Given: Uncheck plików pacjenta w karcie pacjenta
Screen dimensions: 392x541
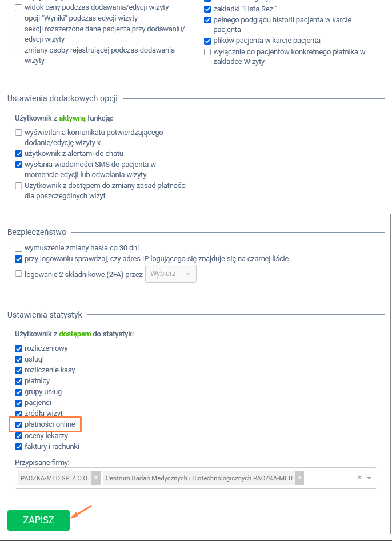Looking at the screenshot, I should point(208,41).
